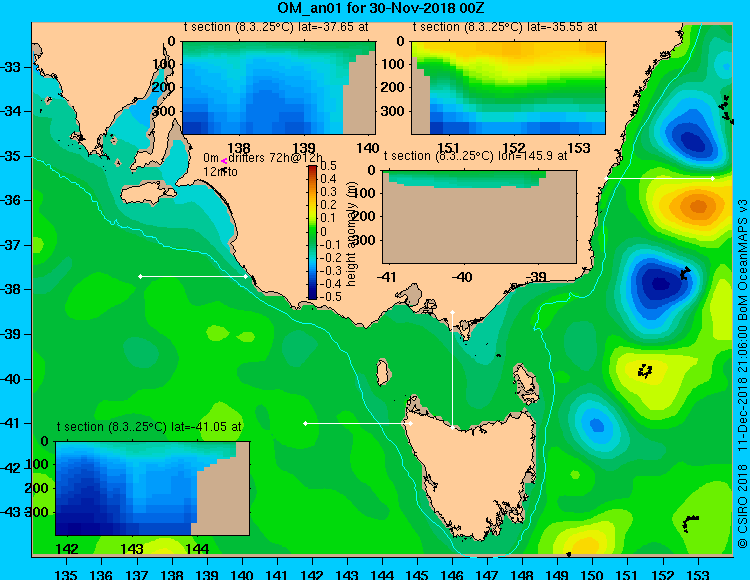This screenshot has width=750, height=580.
Task: Click the -33 latitude axis label
Action: tap(11, 67)
